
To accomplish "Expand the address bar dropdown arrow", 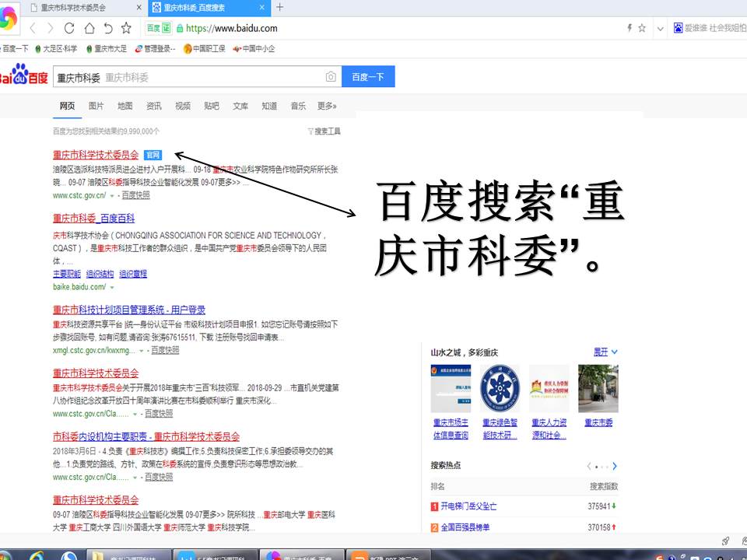I will coord(660,29).
